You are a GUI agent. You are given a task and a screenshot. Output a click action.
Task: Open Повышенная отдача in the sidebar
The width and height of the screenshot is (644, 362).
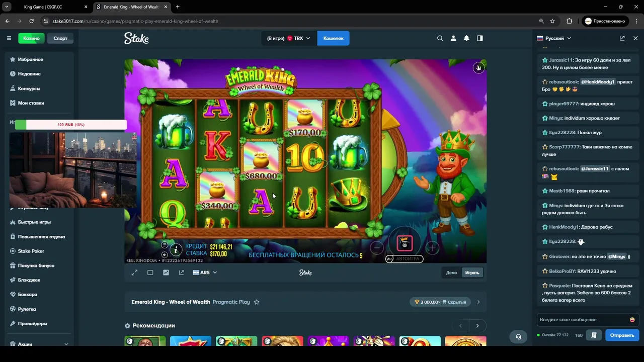tap(39, 237)
